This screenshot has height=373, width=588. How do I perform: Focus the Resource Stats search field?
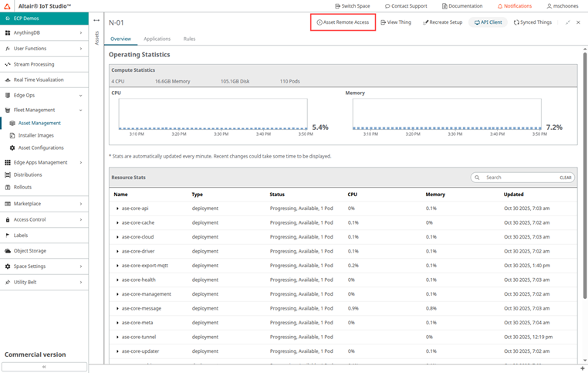[517, 178]
